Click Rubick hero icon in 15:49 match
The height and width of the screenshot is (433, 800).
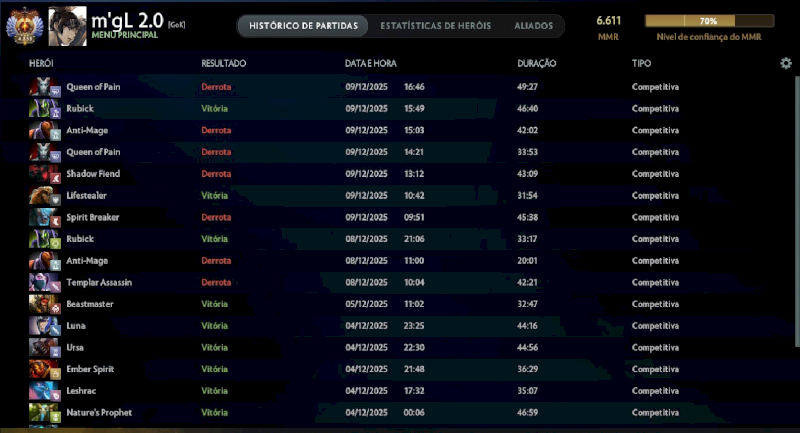(45, 109)
